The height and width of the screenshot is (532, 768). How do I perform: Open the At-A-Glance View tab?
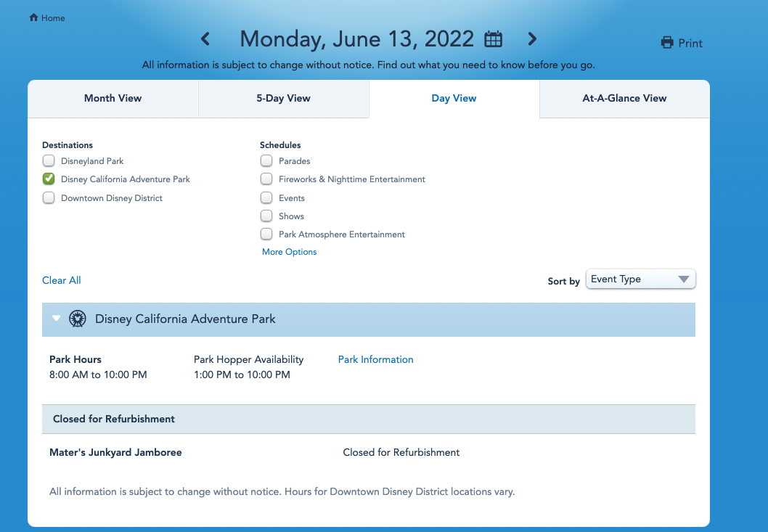click(x=624, y=99)
